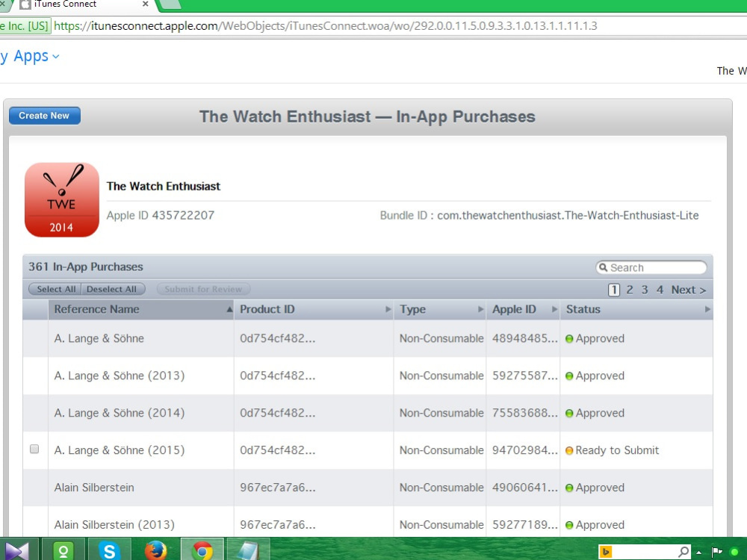
Task: Click the approved status dot for A. Lange & Söhne (2013)
Action: (x=568, y=376)
